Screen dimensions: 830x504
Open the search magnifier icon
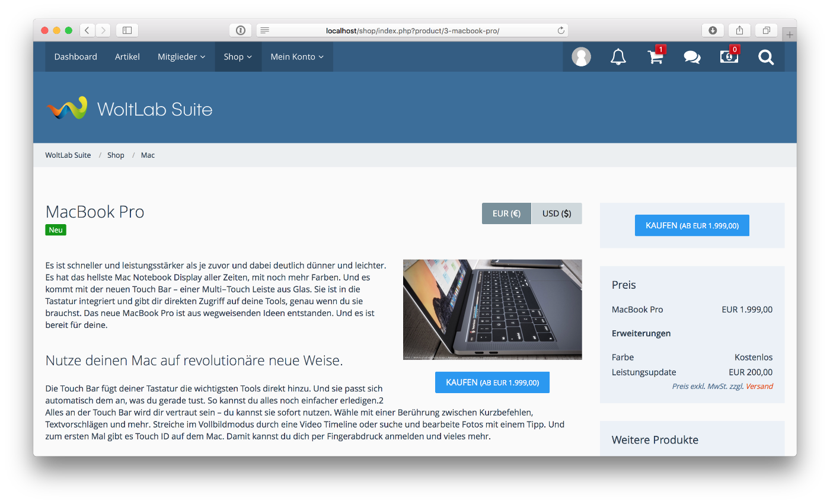coord(766,57)
